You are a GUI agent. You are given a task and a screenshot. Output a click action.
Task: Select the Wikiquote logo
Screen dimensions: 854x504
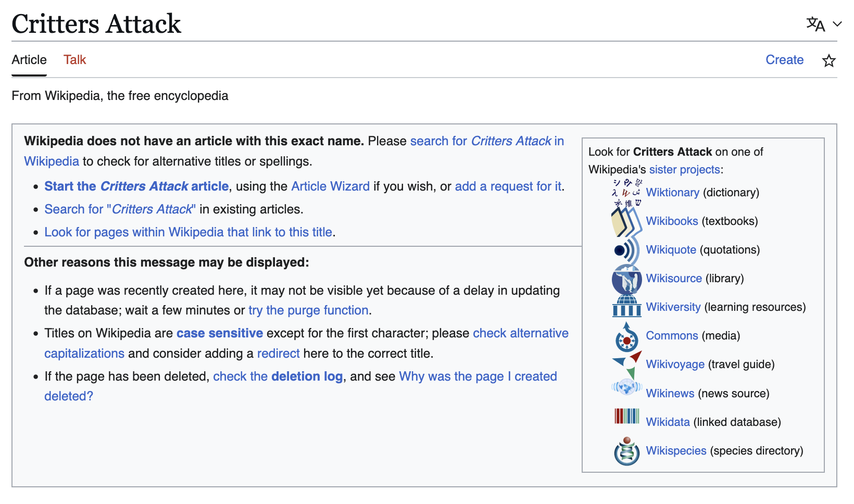(625, 250)
